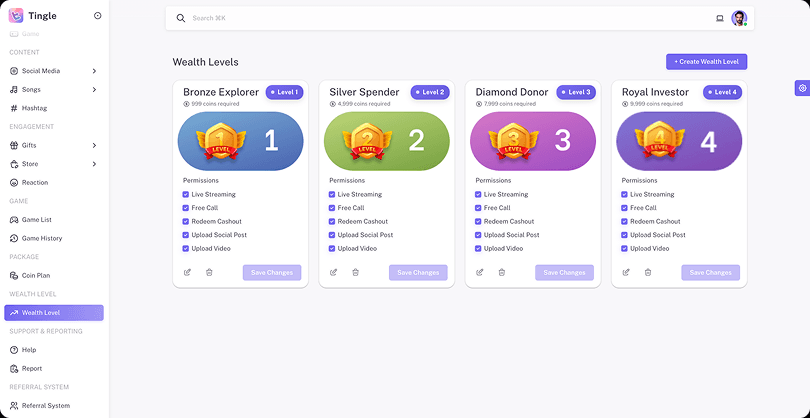Toggle the sidebar collapse circle icon
810x418 pixels.
coord(98,16)
